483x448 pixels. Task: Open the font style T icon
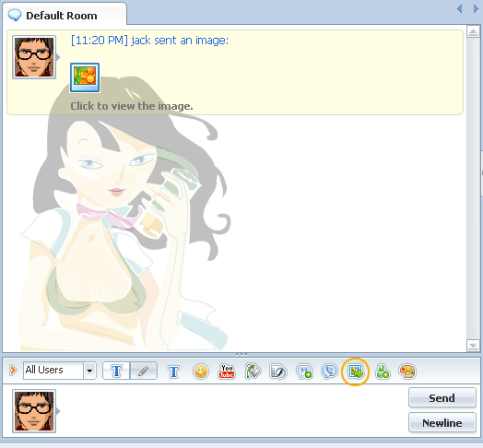(173, 371)
